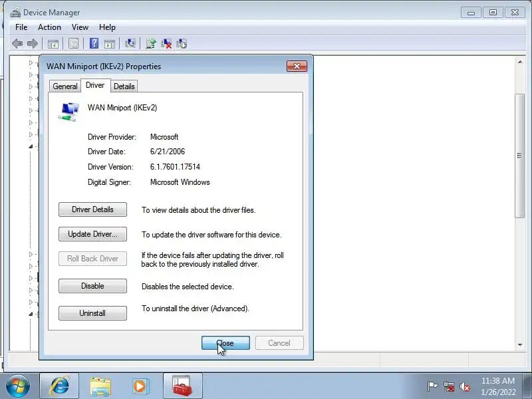Select the Driver tab
Screen dimensions: 532x399
click(x=95, y=85)
